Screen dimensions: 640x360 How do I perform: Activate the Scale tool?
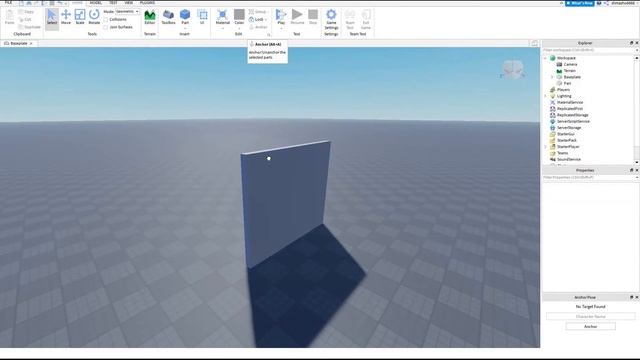[80, 17]
